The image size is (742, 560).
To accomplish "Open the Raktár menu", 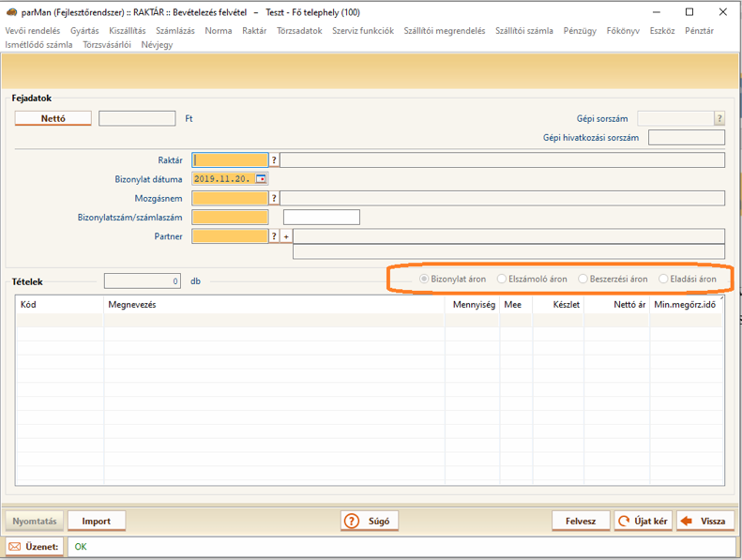I will 254,31.
